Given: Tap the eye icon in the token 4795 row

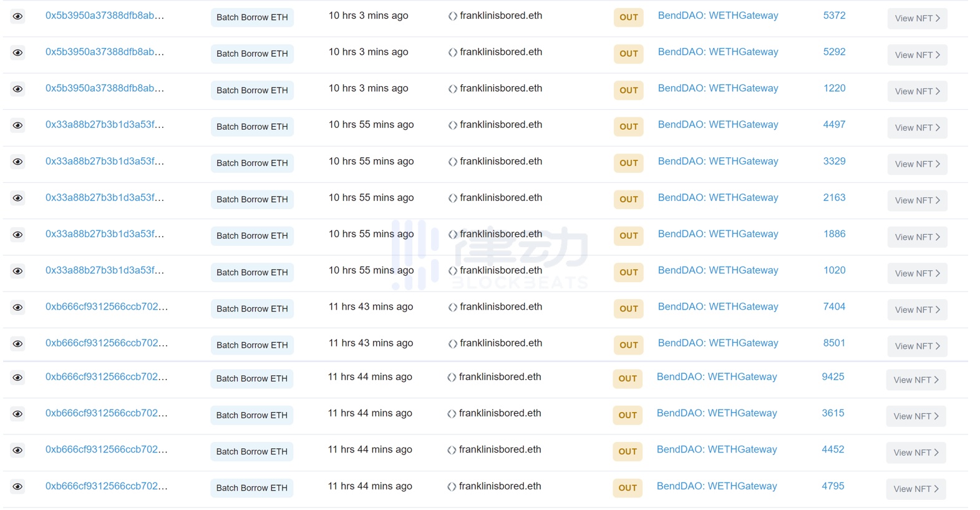Looking at the screenshot, I should [17, 486].
